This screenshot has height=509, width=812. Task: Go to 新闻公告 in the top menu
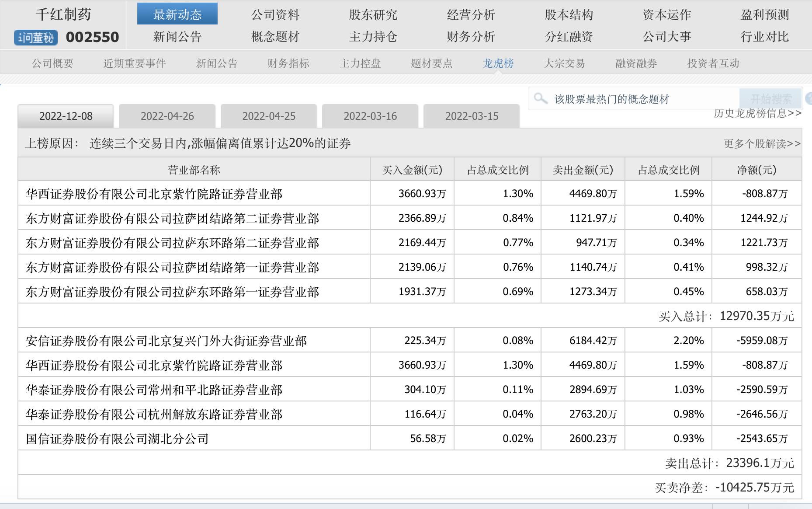pyautogui.click(x=177, y=37)
